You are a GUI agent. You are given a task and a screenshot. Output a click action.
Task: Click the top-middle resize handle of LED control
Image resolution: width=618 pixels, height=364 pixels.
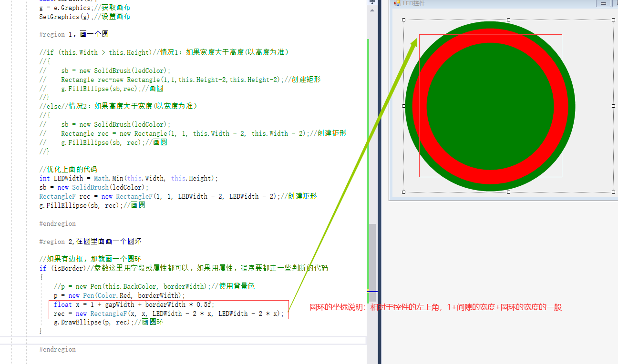508,20
